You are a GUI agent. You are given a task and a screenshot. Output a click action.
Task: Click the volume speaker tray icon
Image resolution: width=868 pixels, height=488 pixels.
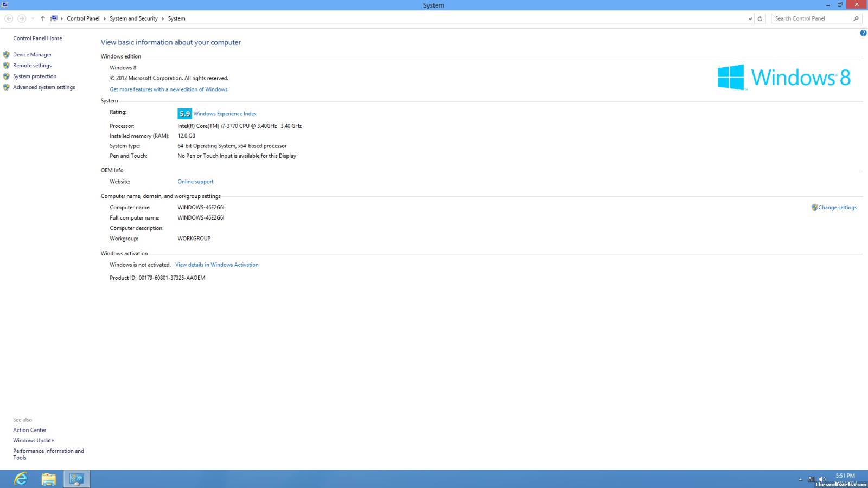coord(822,479)
